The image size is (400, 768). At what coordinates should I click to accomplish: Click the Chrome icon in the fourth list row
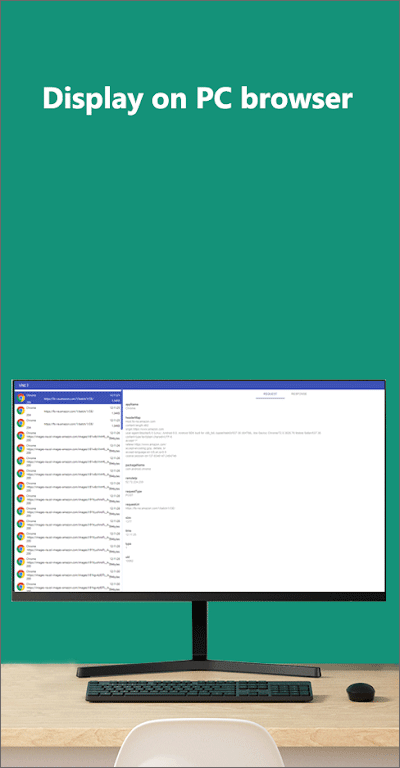coord(21,435)
